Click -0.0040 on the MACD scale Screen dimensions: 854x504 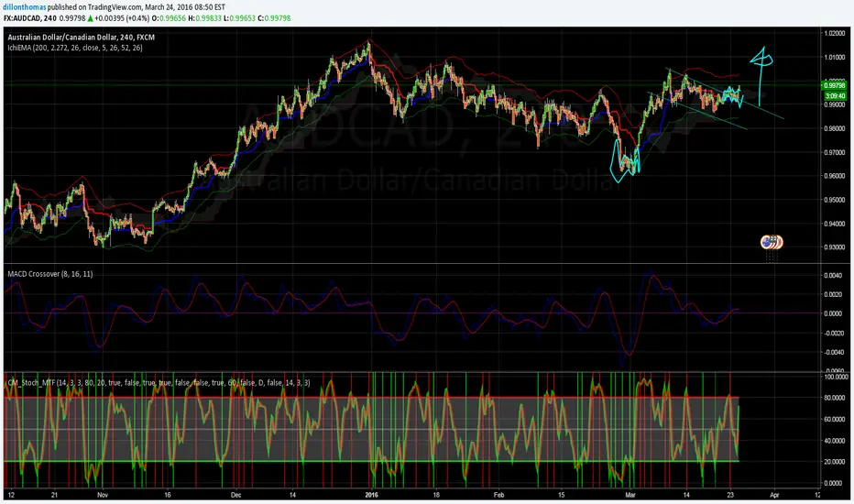[835, 352]
